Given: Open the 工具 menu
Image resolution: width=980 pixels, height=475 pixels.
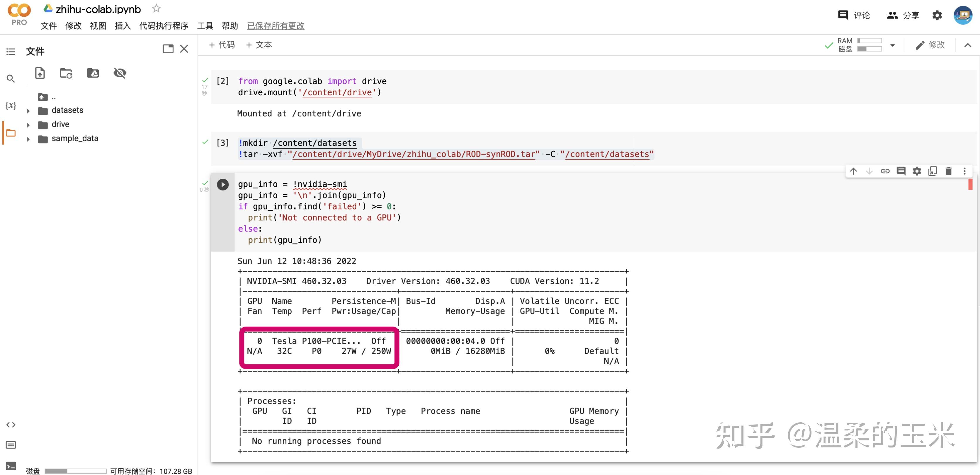Looking at the screenshot, I should 205,26.
